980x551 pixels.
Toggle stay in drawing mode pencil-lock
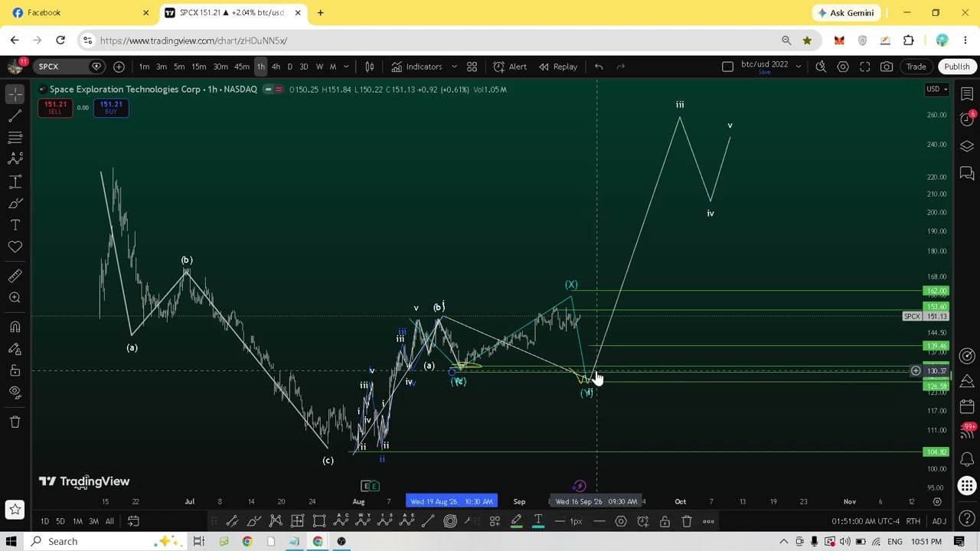[15, 349]
